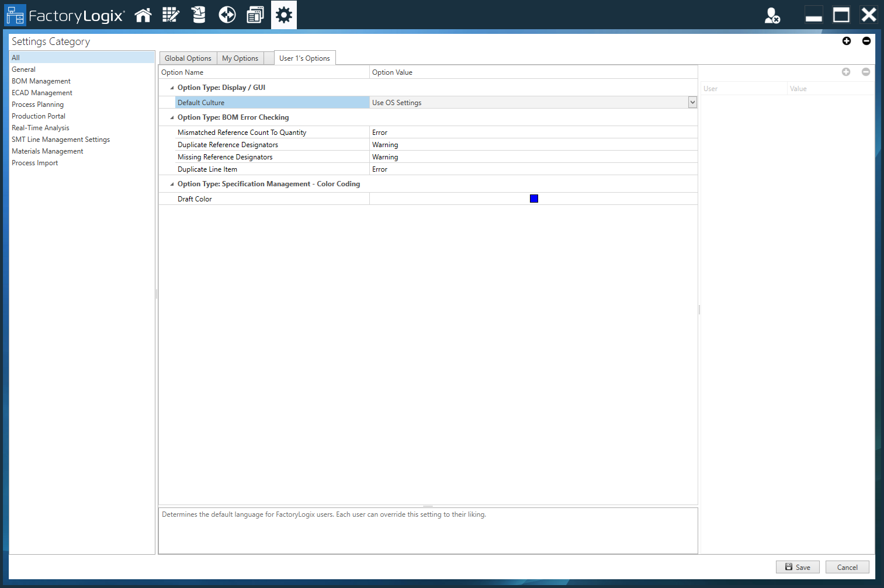884x588 pixels.
Task: Click the Cancel button
Action: [847, 567]
